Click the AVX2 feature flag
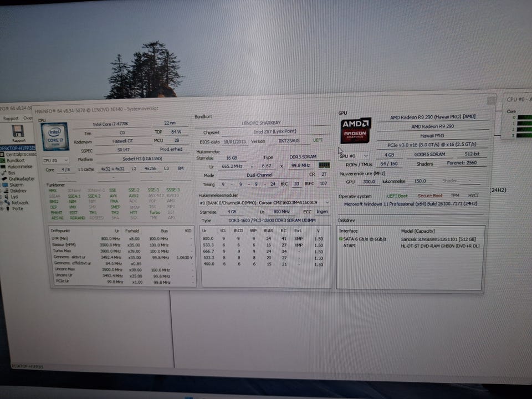Viewport: 532px width, 399px height. tap(134, 196)
